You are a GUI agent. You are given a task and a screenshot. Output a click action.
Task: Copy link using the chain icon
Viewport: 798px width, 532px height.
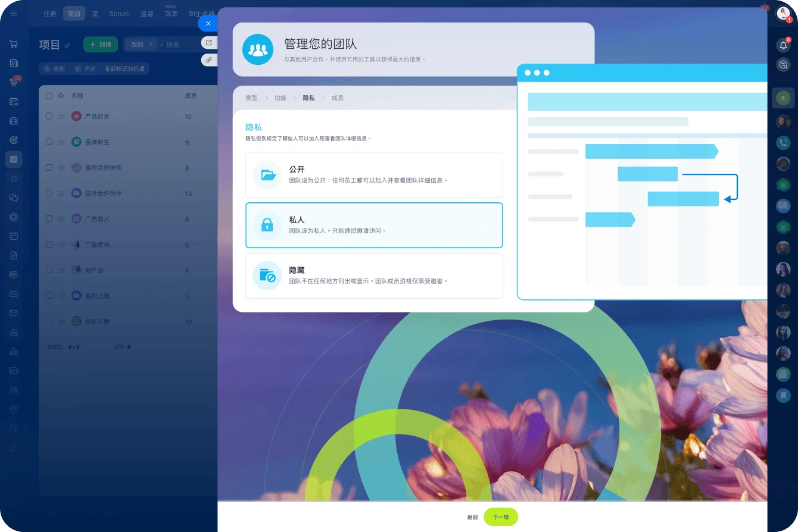point(208,60)
